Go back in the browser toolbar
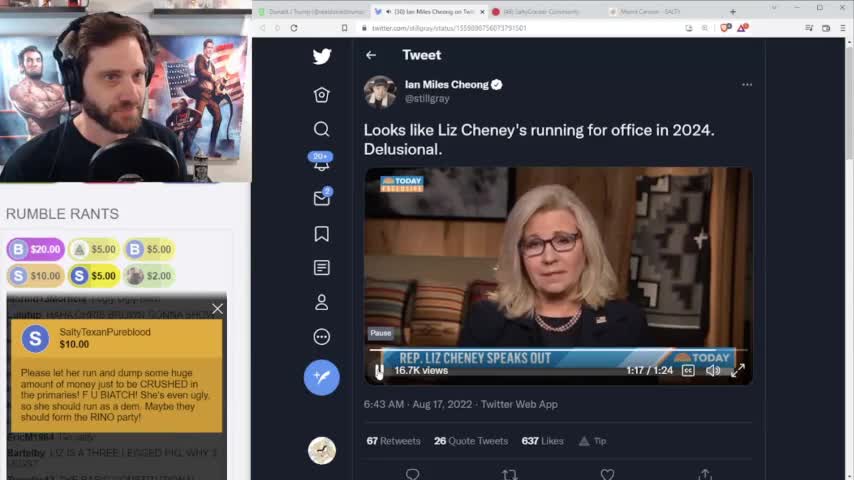The image size is (854, 480). (263, 28)
